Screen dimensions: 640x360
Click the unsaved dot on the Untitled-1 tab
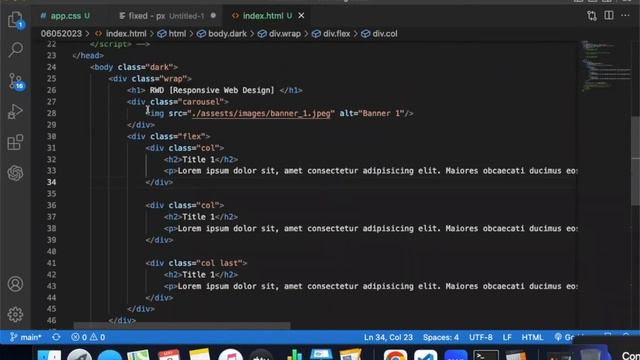coord(213,16)
